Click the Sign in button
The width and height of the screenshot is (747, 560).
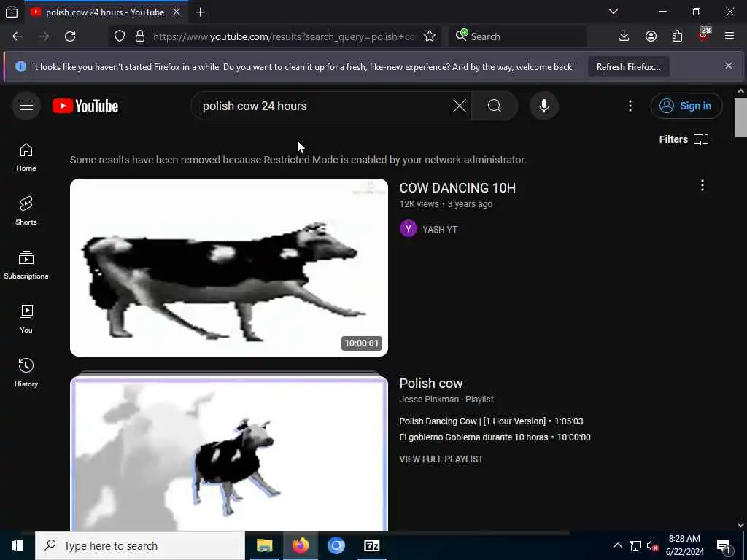tap(686, 106)
